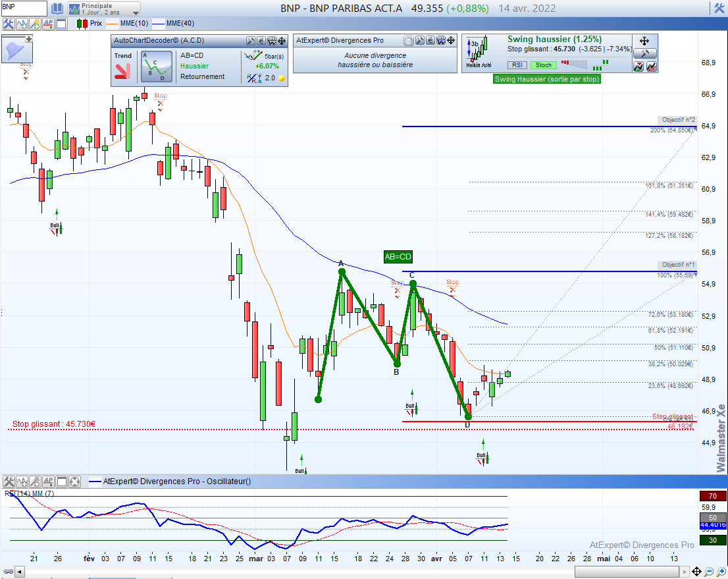Open chart settings wrench in top-right corner

click(719, 9)
